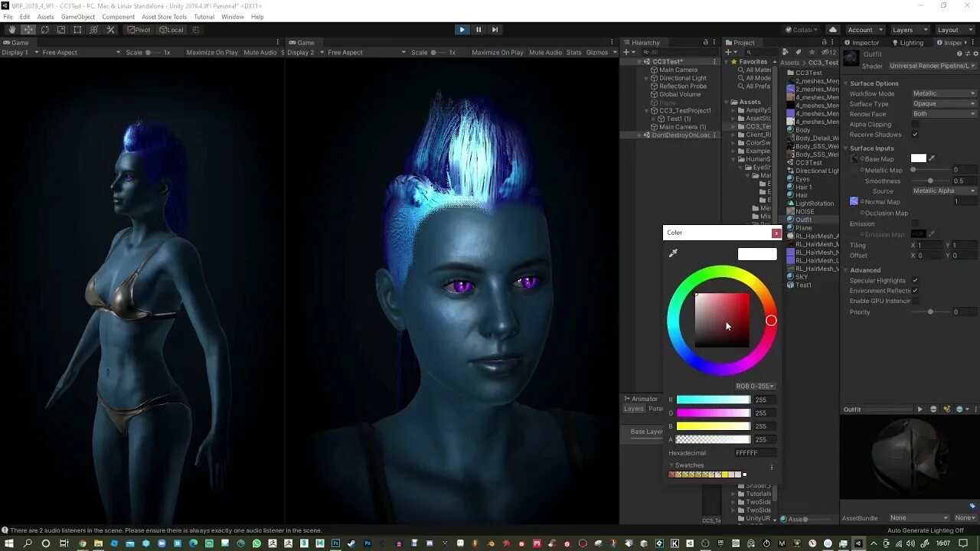Select Main Camera in Hierarchy

pos(678,70)
